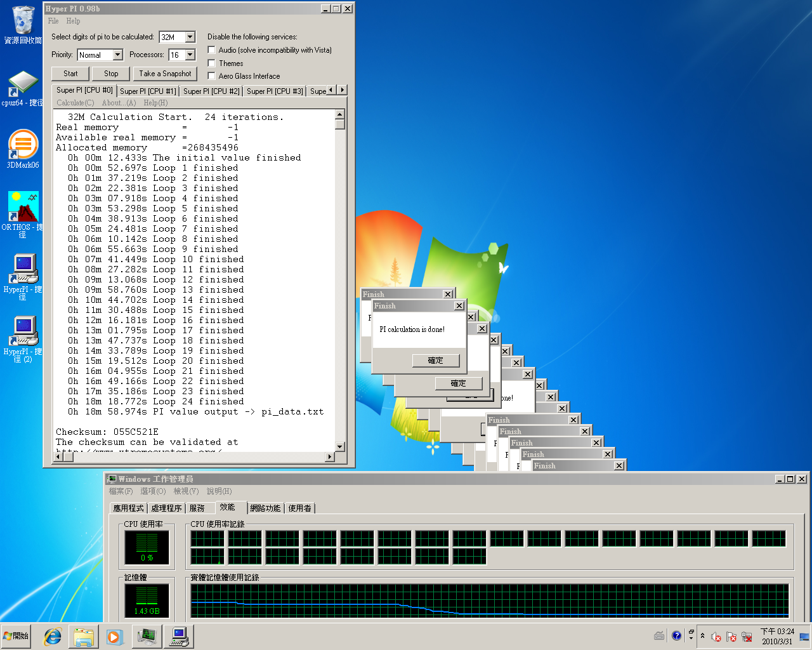The image size is (812, 650).
Task: Click the 1.43 GB memory gauge
Action: tap(147, 600)
